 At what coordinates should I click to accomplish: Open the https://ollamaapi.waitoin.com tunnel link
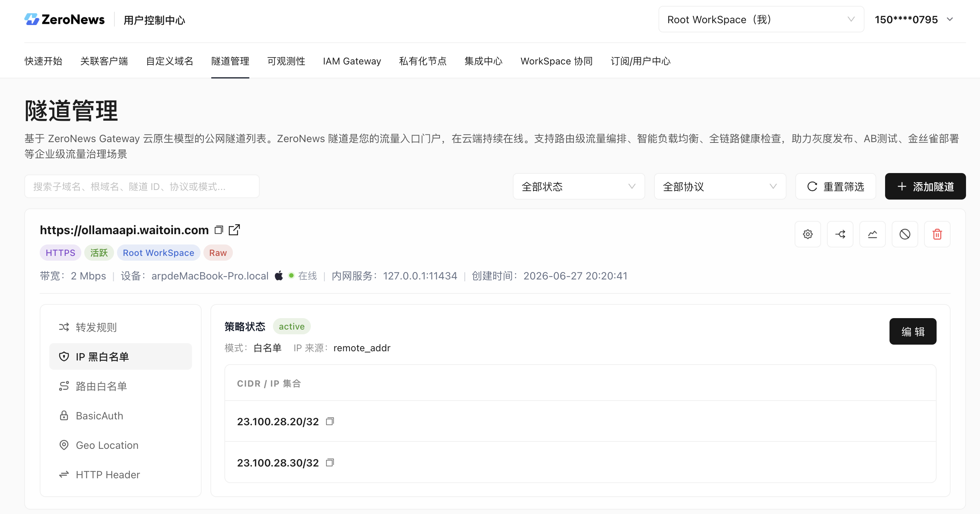[124, 230]
